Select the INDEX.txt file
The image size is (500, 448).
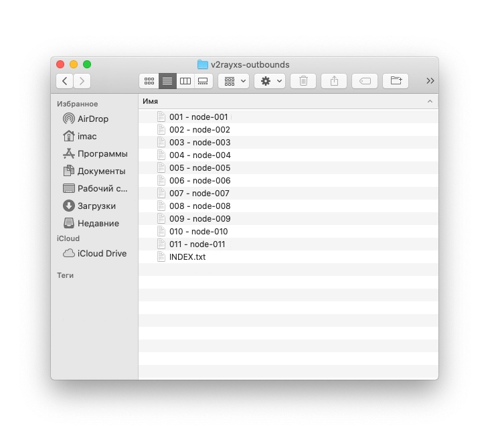(288, 257)
